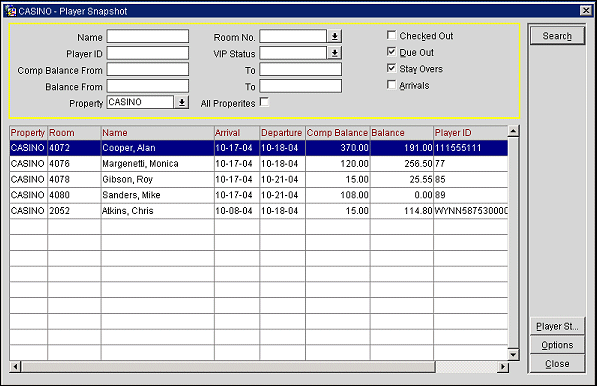Sort by the Arrival column header

[x=237, y=132]
